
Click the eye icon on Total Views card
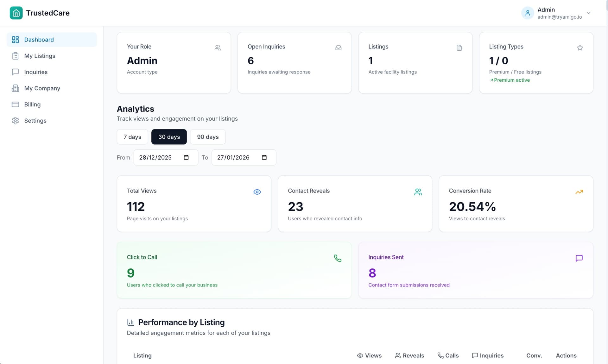click(257, 192)
